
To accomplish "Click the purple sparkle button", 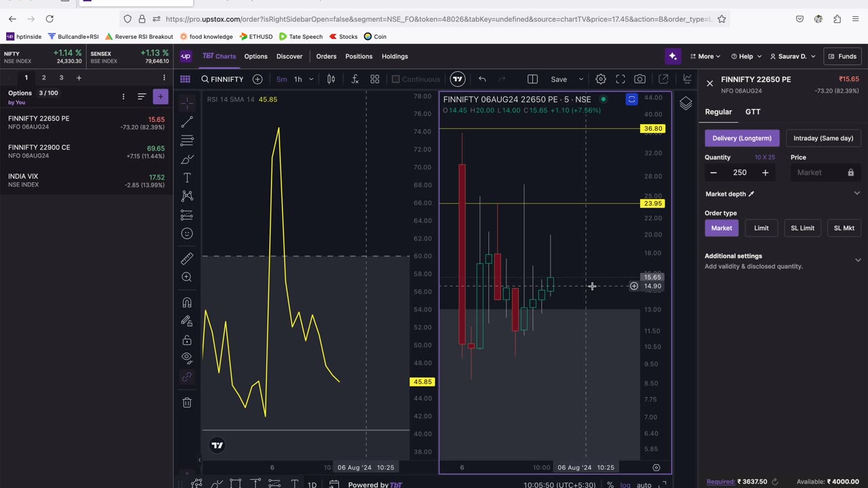I will (x=672, y=56).
